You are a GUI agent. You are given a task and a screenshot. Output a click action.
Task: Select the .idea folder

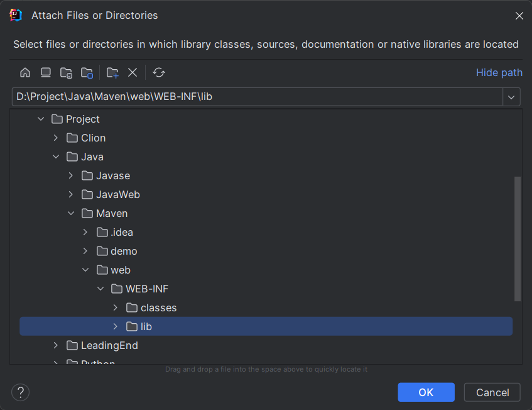click(122, 232)
